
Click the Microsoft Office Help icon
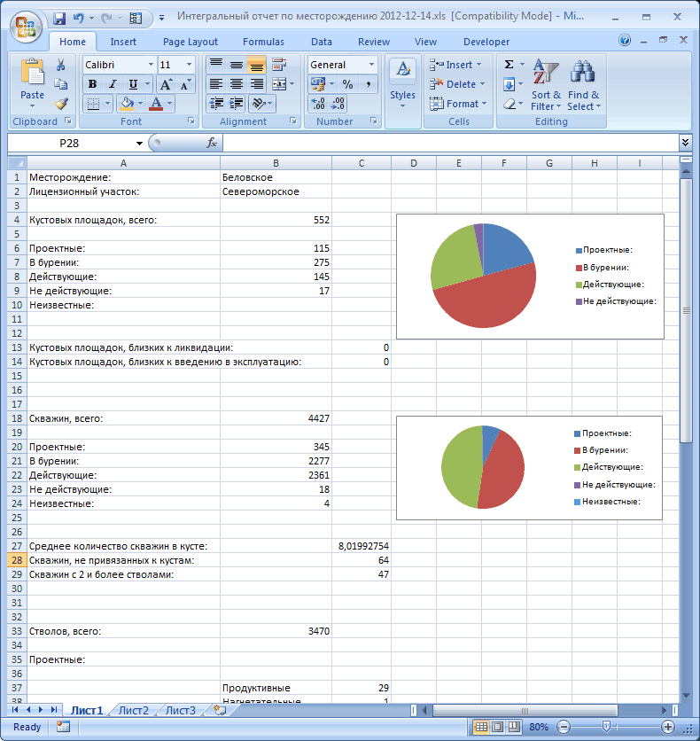(625, 41)
